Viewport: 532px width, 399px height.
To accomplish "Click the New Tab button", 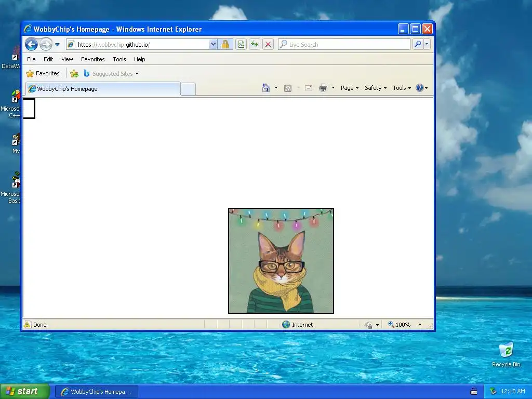I will click(188, 89).
